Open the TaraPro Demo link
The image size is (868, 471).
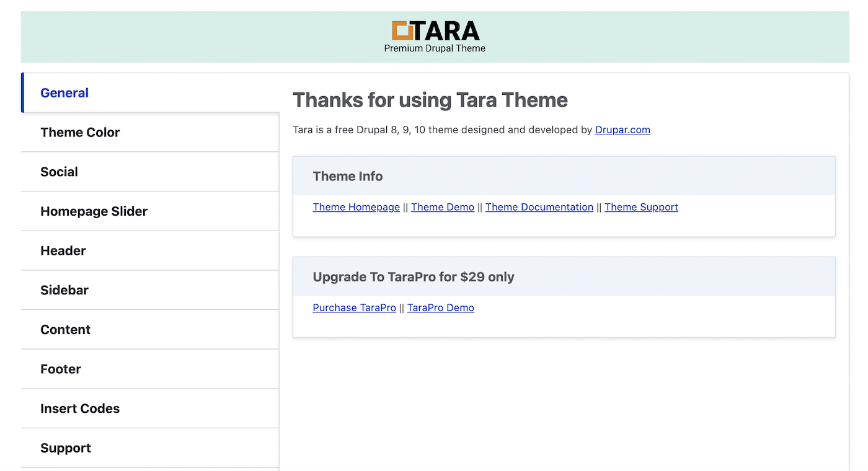pos(440,307)
